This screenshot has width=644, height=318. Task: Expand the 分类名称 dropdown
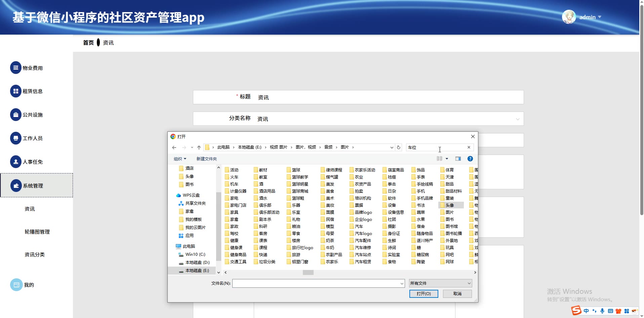pyautogui.click(x=517, y=119)
